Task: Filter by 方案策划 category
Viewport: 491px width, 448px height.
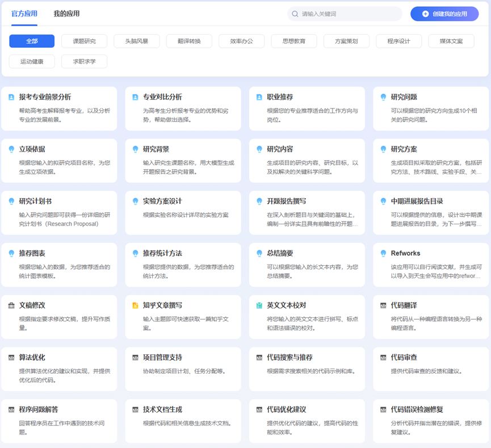Action: (346, 41)
